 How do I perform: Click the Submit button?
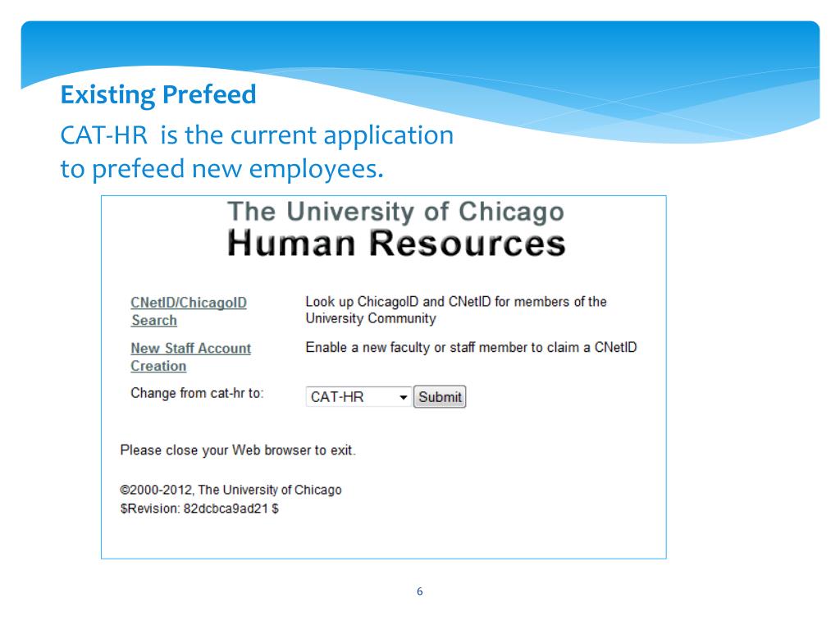(440, 397)
